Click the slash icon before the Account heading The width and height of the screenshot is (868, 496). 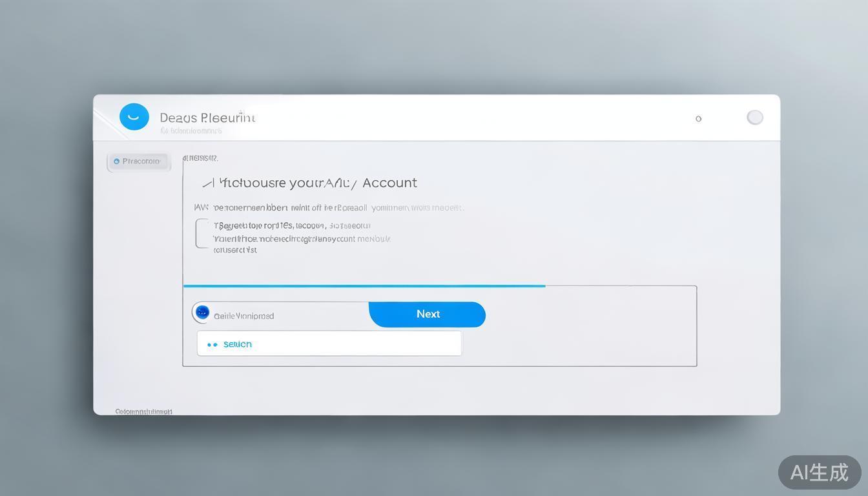[208, 183]
